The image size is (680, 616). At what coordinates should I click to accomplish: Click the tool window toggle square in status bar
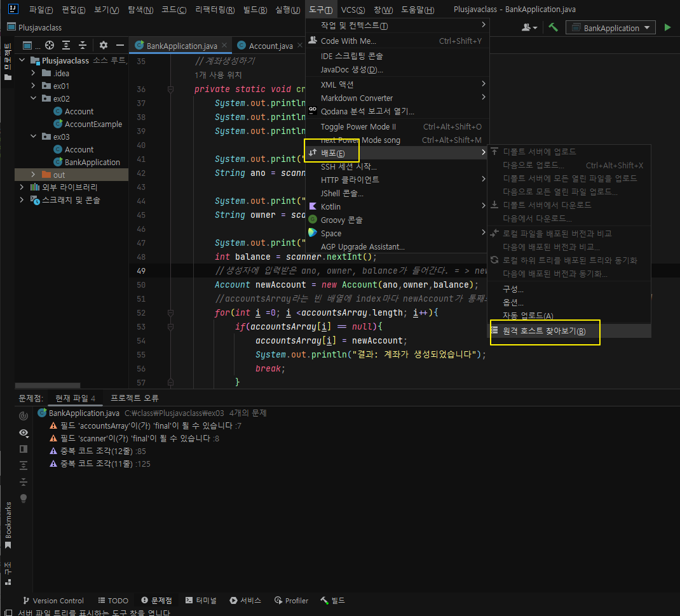[8, 613]
